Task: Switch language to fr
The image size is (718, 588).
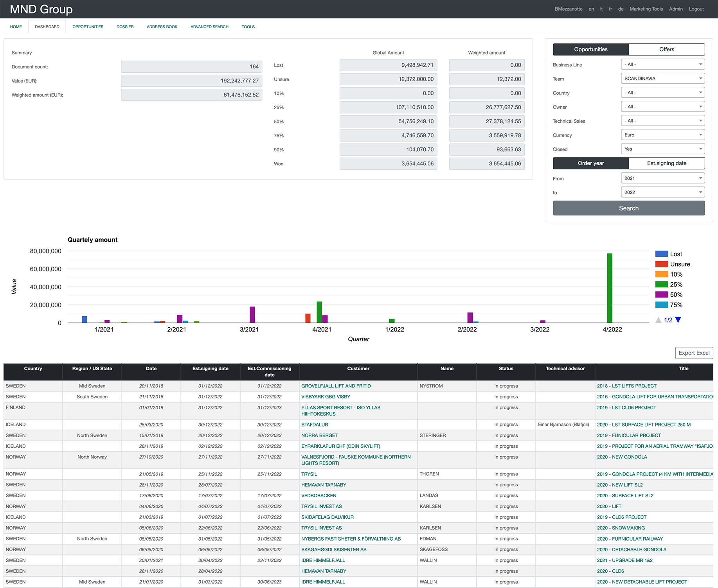Action: 610,9
